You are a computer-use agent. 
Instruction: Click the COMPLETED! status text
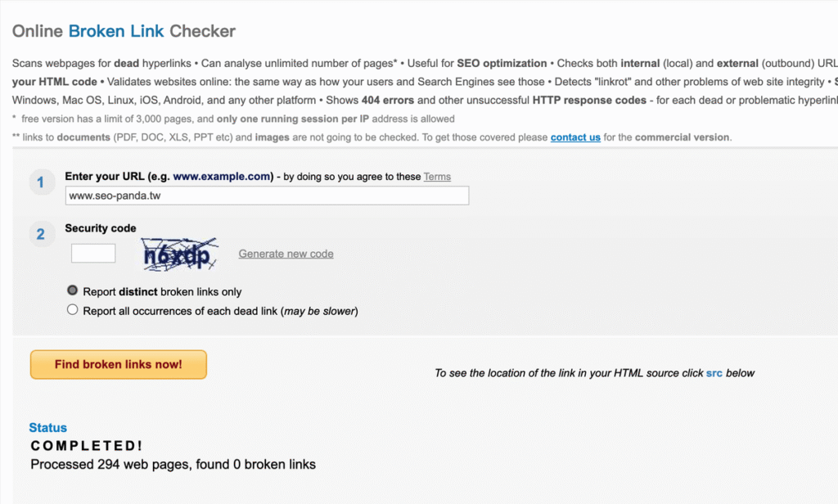[x=87, y=446]
